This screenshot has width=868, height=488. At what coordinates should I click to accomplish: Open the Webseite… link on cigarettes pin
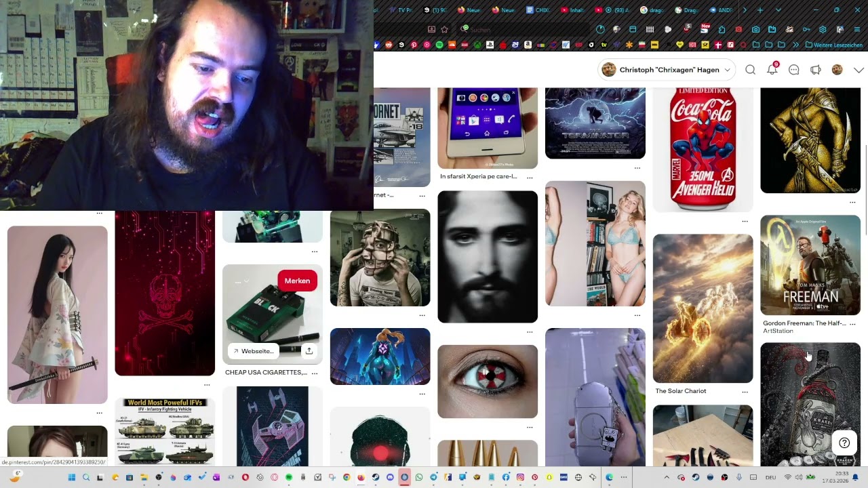point(253,351)
